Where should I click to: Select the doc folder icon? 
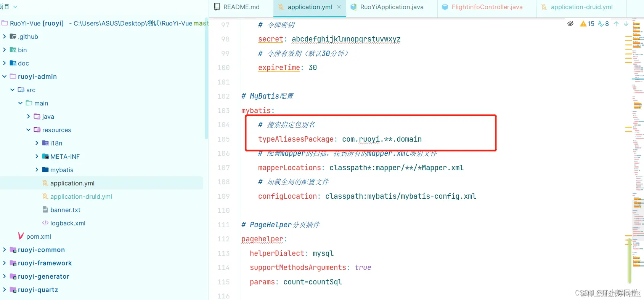point(13,63)
